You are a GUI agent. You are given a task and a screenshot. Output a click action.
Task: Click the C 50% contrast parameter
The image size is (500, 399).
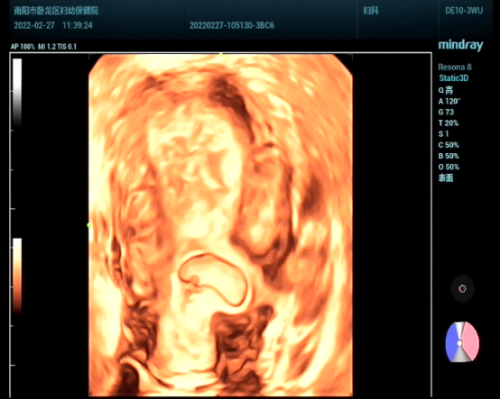(449, 145)
